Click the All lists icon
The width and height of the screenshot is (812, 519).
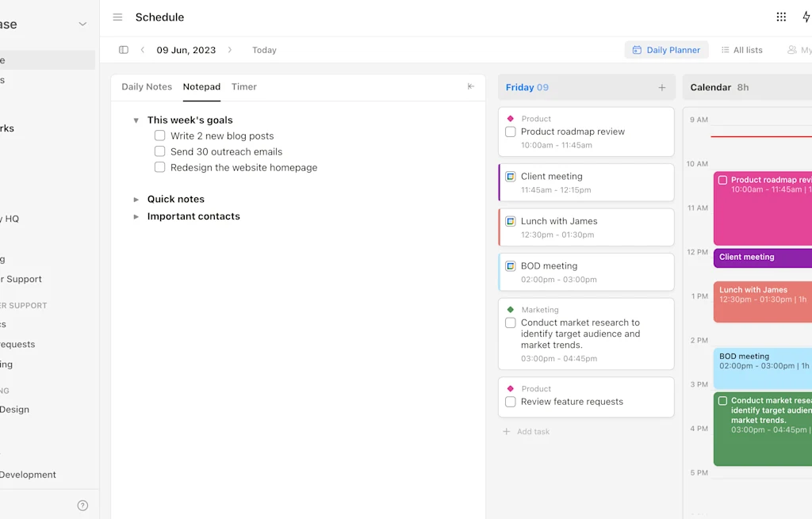pyautogui.click(x=725, y=50)
